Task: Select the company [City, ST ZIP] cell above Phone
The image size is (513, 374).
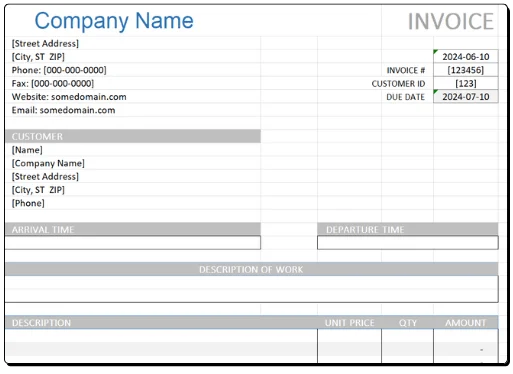Action: coord(133,57)
